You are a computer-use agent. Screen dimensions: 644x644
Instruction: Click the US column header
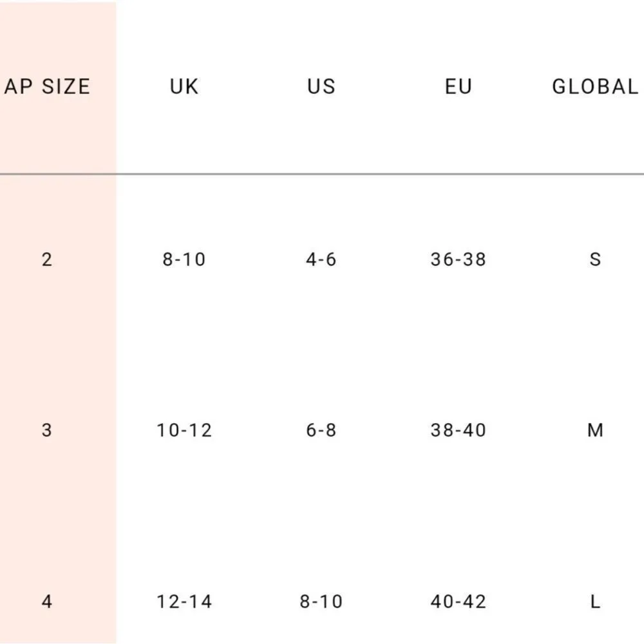[321, 86]
